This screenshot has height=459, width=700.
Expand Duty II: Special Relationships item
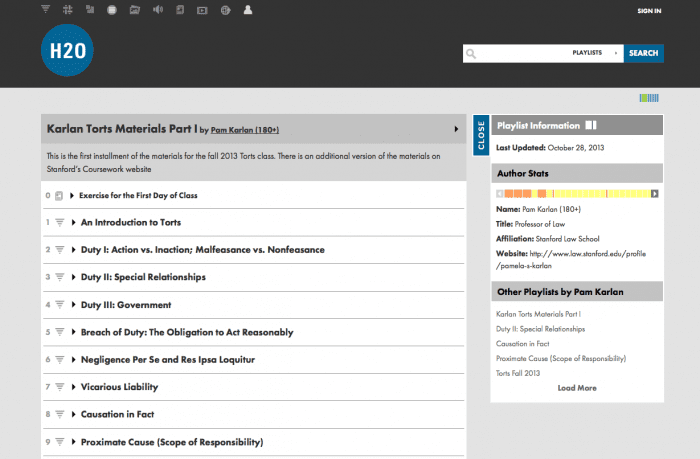[x=73, y=277]
